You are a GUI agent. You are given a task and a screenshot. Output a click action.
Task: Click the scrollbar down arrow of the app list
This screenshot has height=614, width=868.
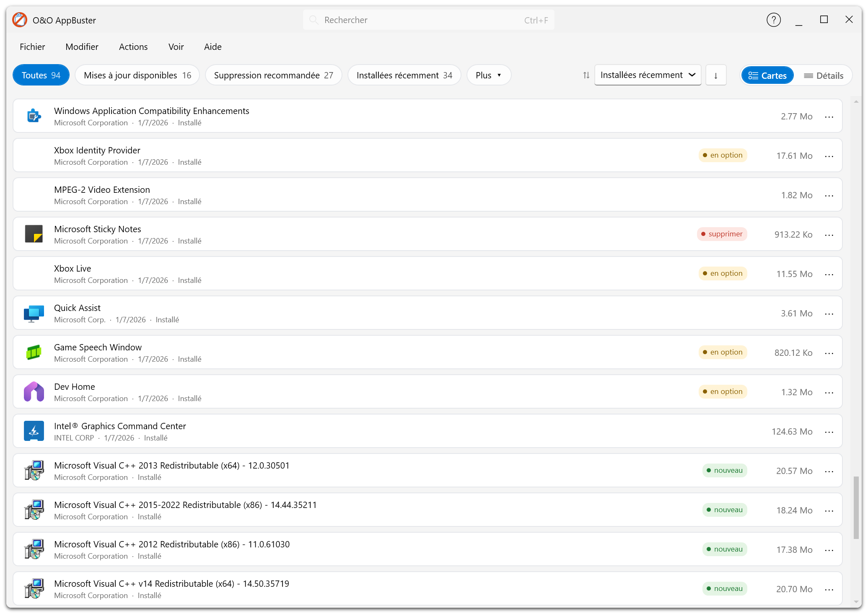coord(856,602)
